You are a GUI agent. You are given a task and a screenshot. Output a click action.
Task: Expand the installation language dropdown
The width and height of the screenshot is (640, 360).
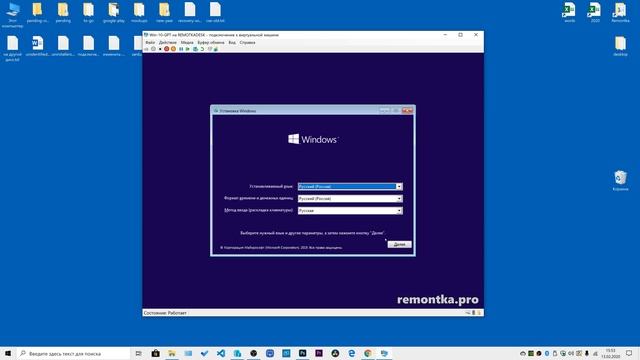tap(399, 187)
